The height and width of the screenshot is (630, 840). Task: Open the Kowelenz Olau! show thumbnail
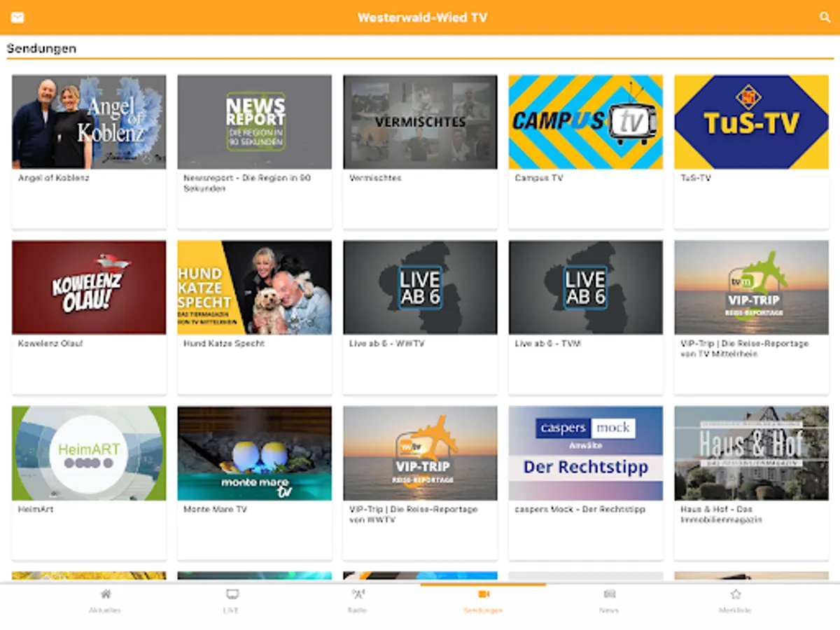click(x=89, y=288)
